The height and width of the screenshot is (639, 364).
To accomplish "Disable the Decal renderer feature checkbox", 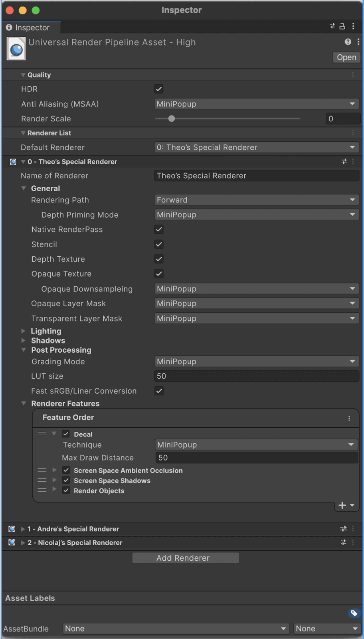I will click(66, 434).
